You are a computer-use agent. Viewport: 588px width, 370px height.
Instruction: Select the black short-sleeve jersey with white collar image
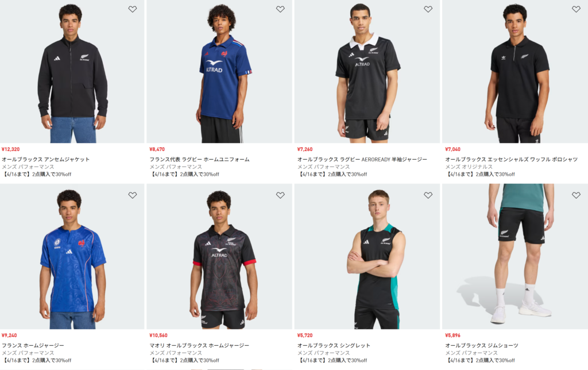(x=367, y=75)
